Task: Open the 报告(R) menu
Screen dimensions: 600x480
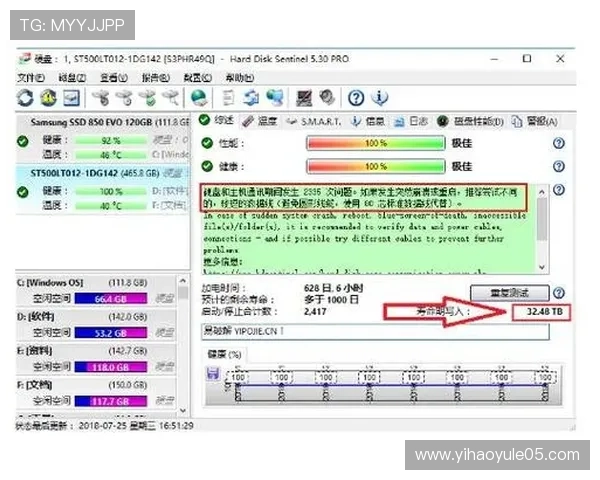Action: (156, 78)
